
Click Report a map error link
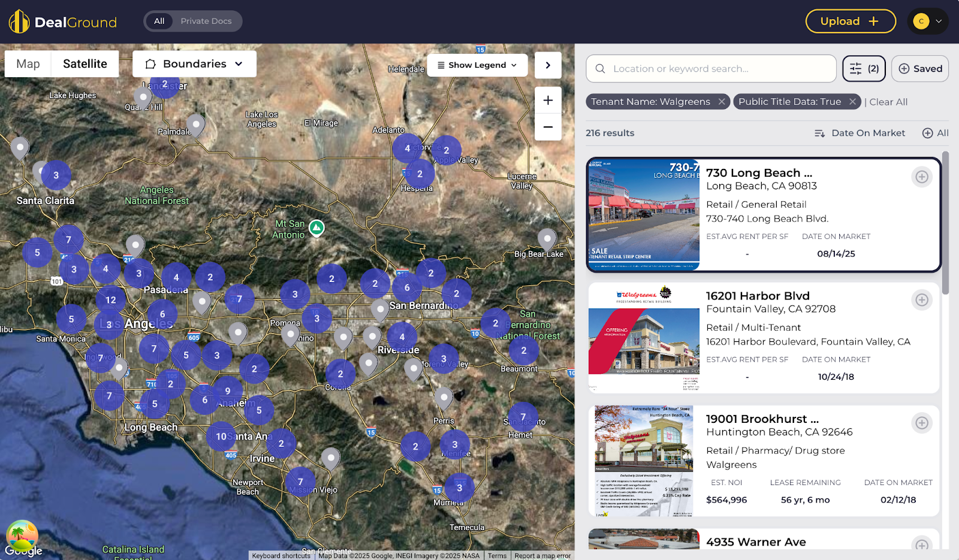tap(542, 556)
